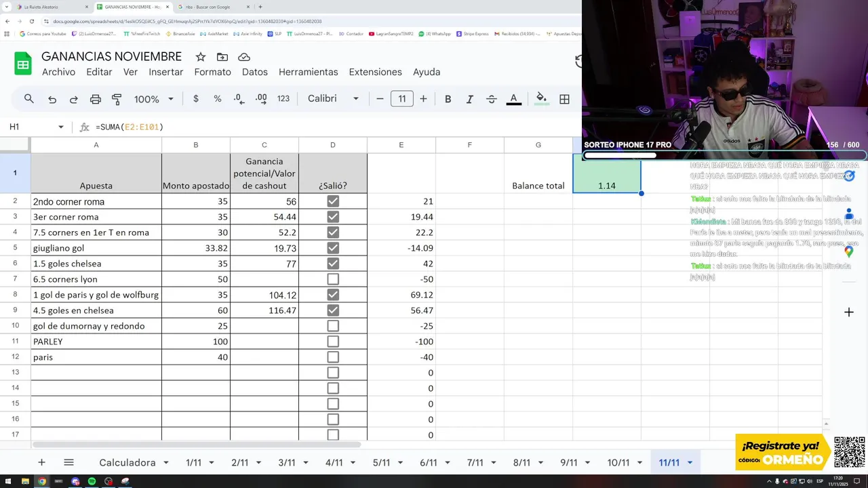868x488 pixels.
Task: Open 10/11 sheet tab menu arrow
Action: (639, 463)
